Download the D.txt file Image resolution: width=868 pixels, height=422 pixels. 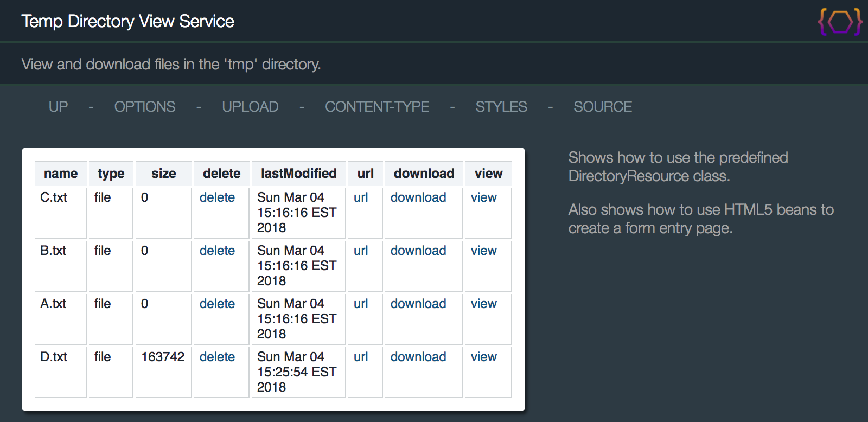(418, 357)
